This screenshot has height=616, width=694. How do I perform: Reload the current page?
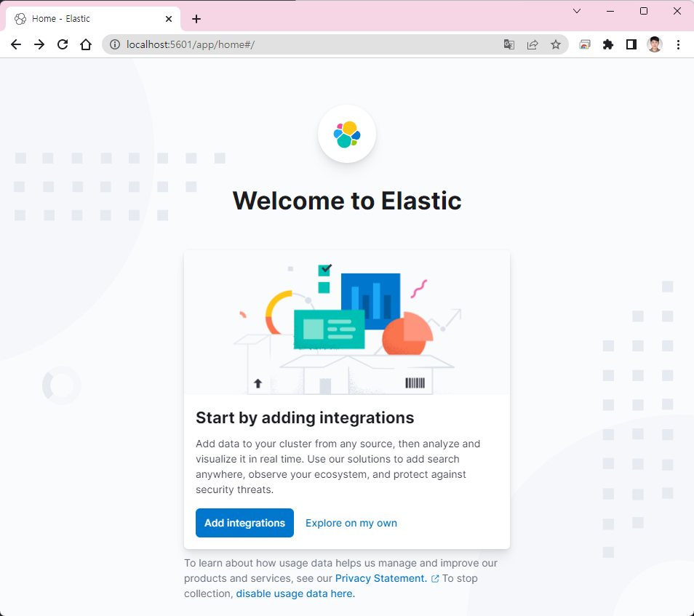coord(63,44)
